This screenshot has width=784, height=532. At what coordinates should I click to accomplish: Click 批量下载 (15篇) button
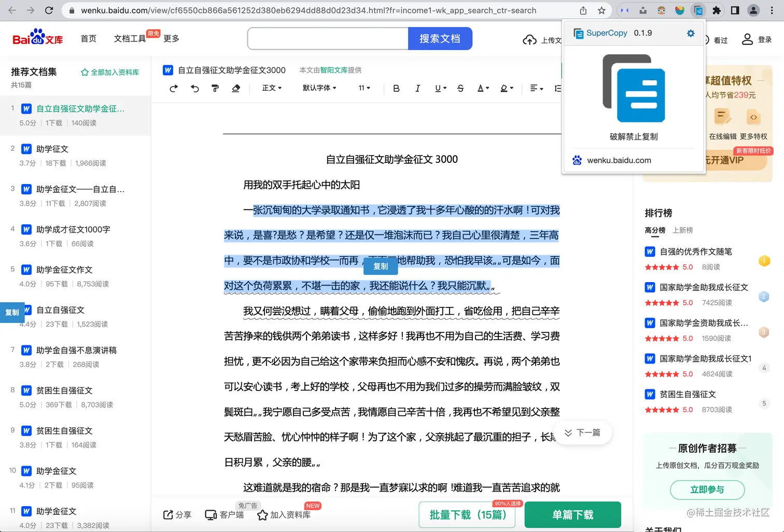468,514
